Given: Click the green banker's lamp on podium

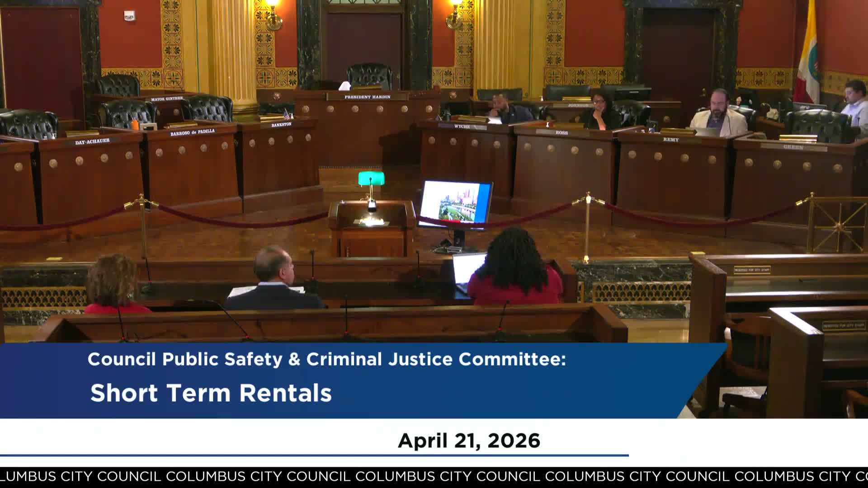Looking at the screenshot, I should [x=371, y=179].
